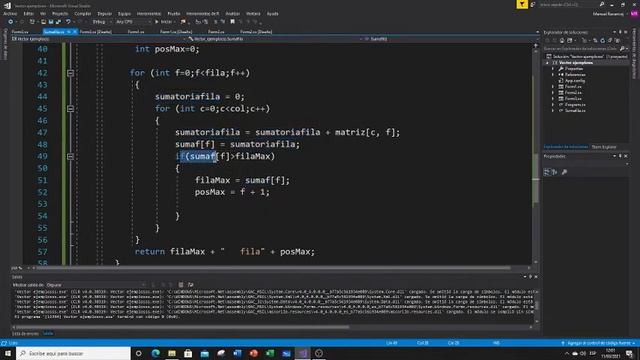Open the Proyecto menu
Viewport: 640px width, 360px height.
pyautogui.click(x=60, y=13)
